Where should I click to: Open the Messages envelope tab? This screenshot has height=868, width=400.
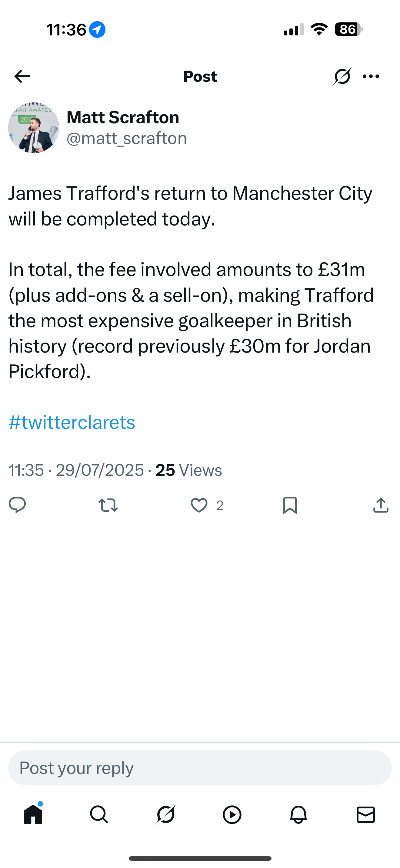pos(365,815)
